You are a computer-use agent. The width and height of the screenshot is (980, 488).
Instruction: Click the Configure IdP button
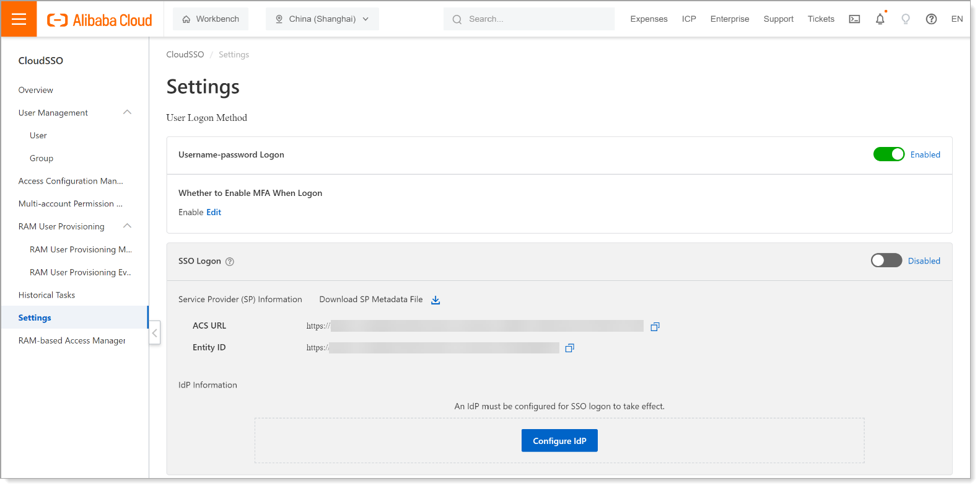[x=559, y=441]
